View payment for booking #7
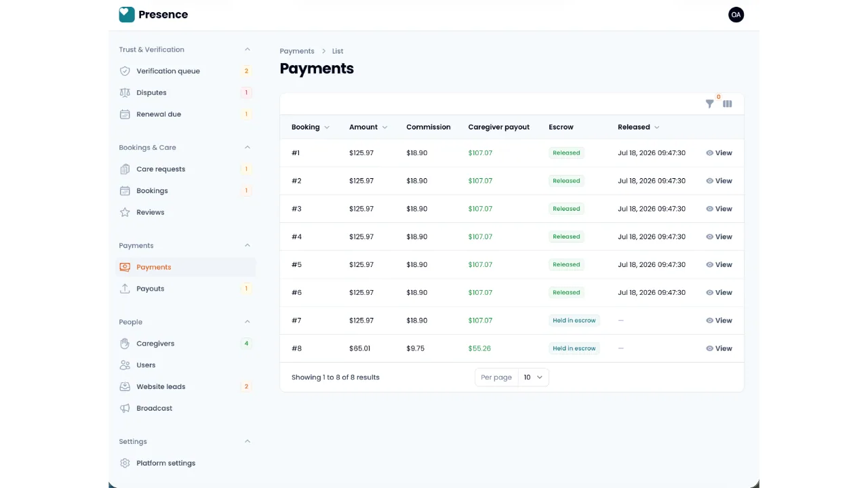Screen dimensions: 868x488 [x=719, y=321]
